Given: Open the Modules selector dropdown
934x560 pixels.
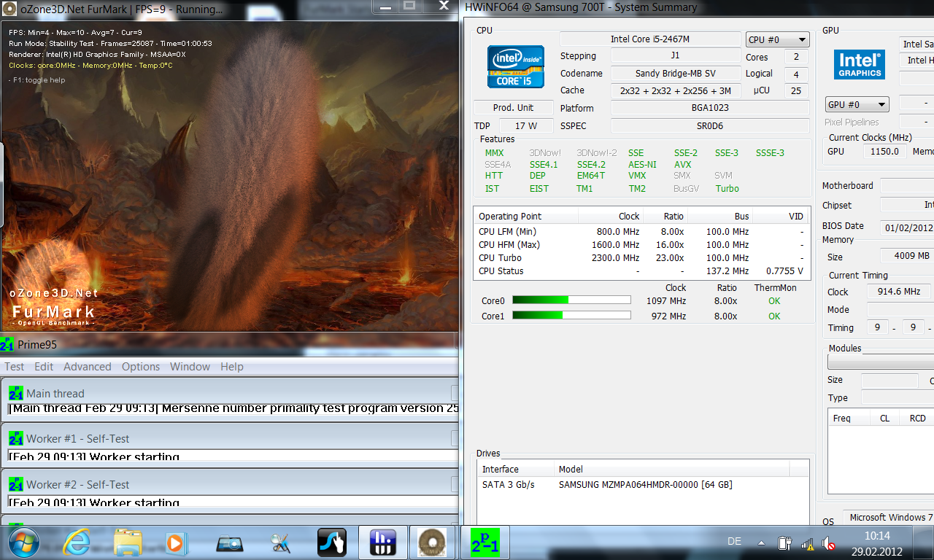Looking at the screenshot, I should [881, 362].
